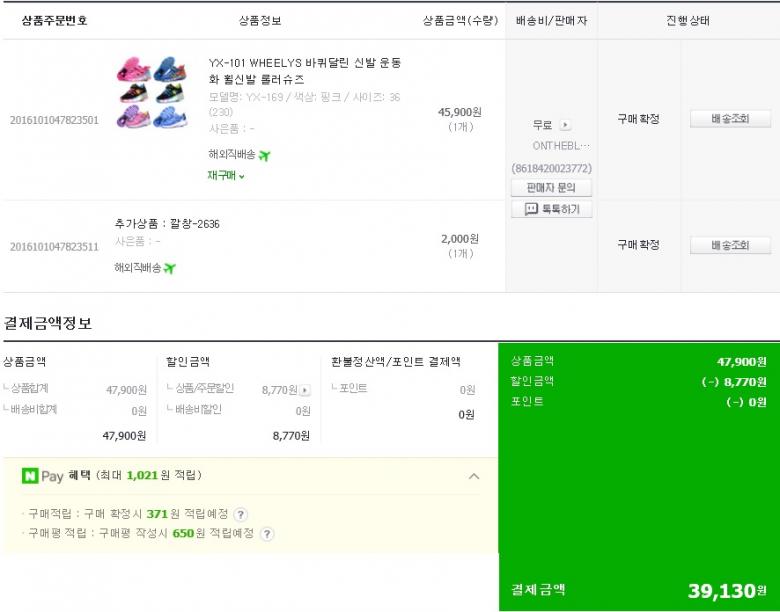The image size is (780, 612).
Task: Click the 판매자 문의 button
Action: point(551,188)
